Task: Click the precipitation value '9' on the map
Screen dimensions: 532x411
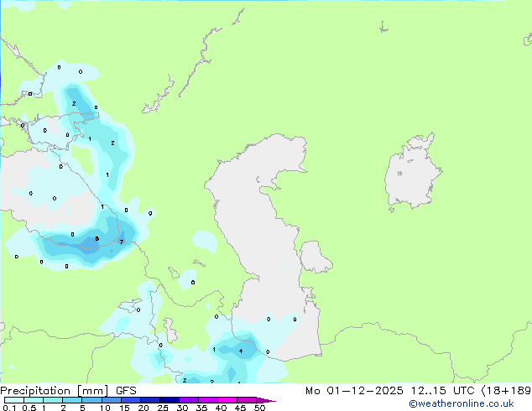Action: (x=150, y=213)
